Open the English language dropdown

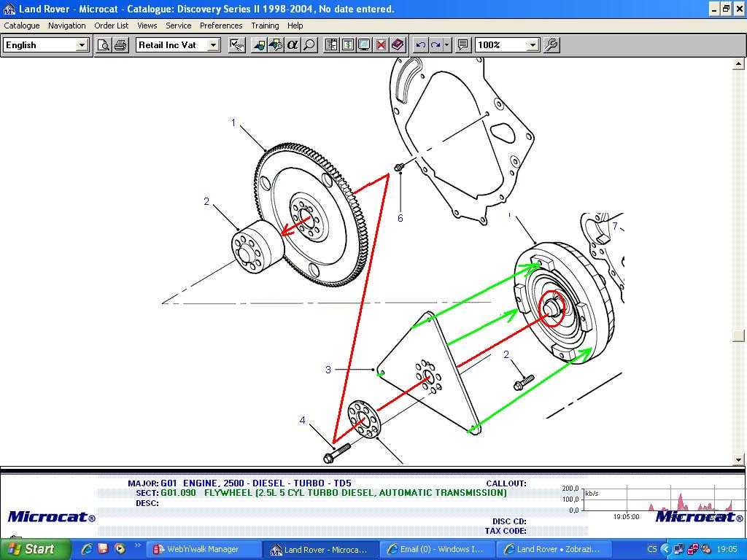coord(82,45)
